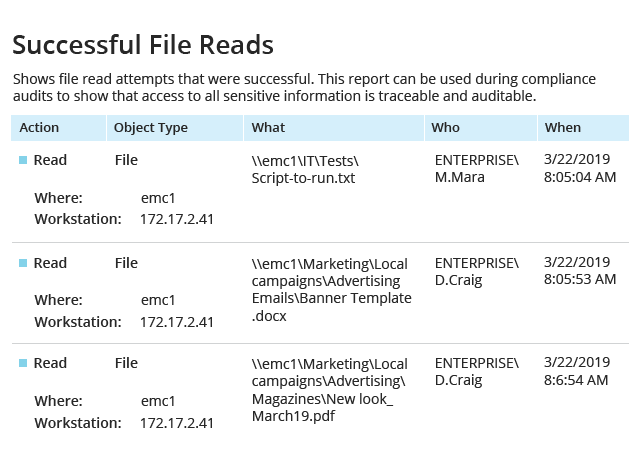Click the blue square icon beside first Read entry
The width and height of the screenshot is (640, 450).
pyautogui.click(x=23, y=160)
